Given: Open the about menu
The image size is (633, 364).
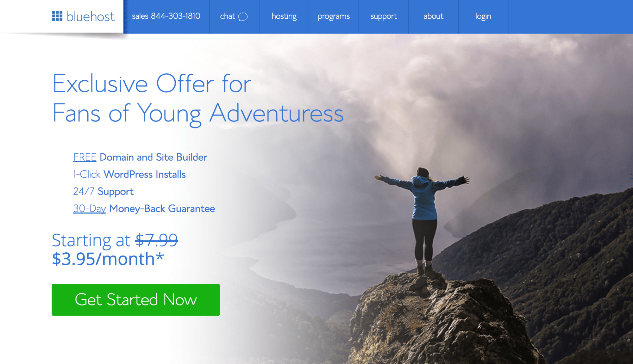Looking at the screenshot, I should 433,16.
